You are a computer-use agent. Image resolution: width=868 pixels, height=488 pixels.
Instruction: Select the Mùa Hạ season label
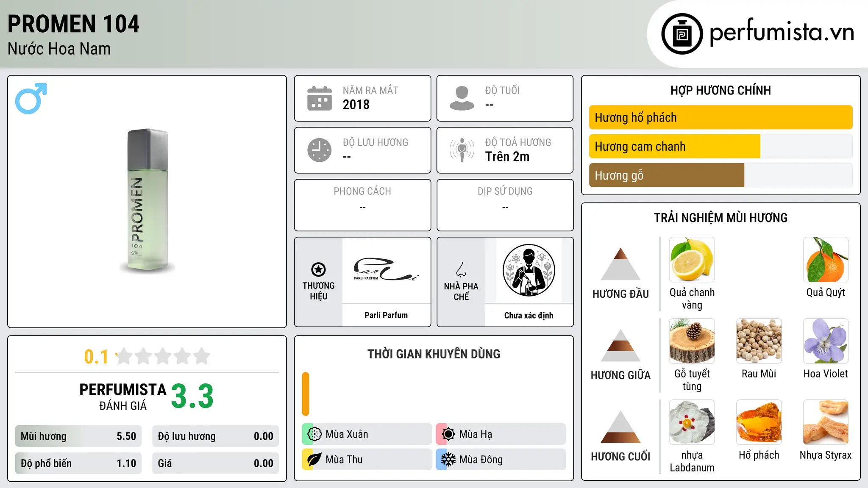476,434
